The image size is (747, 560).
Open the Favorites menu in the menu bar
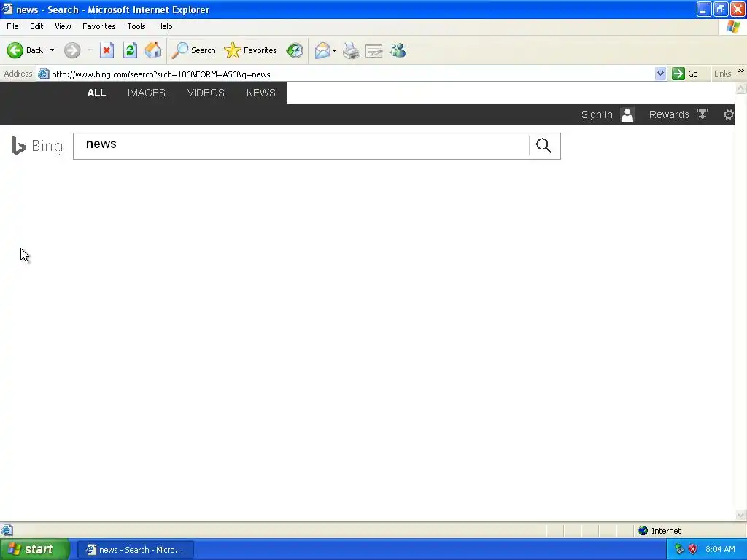point(98,26)
